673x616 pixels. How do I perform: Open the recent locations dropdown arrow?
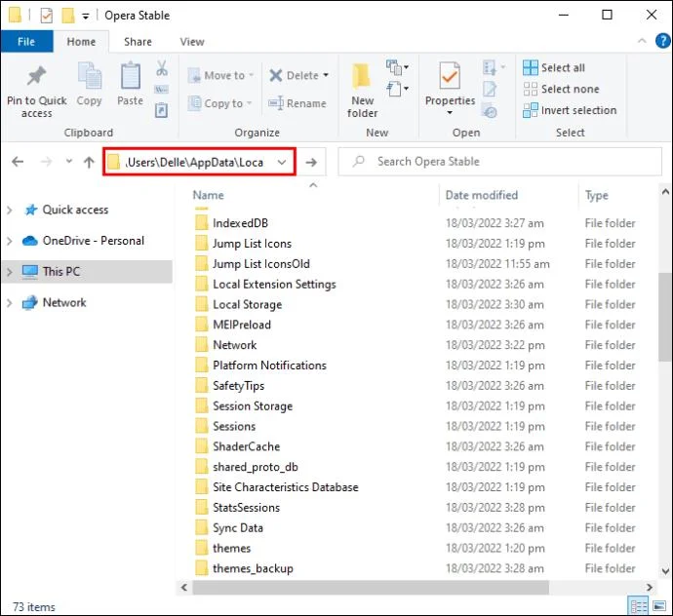[68, 162]
